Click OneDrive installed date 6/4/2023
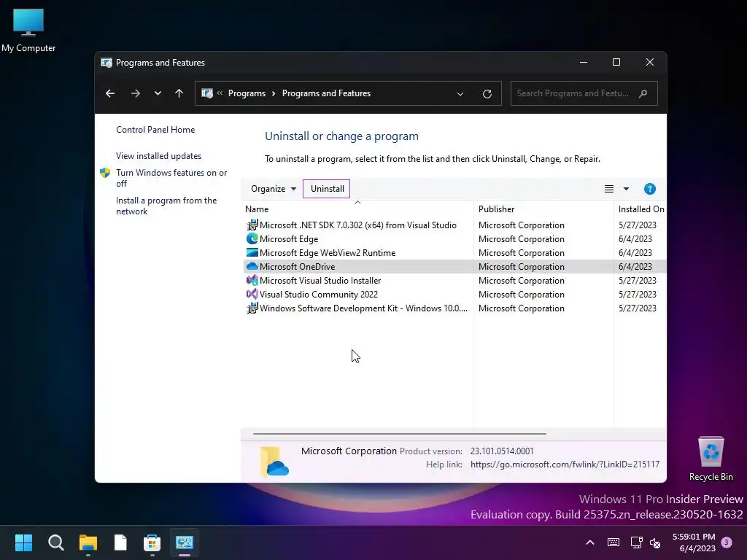Screen dimensions: 747x560 pos(635,267)
